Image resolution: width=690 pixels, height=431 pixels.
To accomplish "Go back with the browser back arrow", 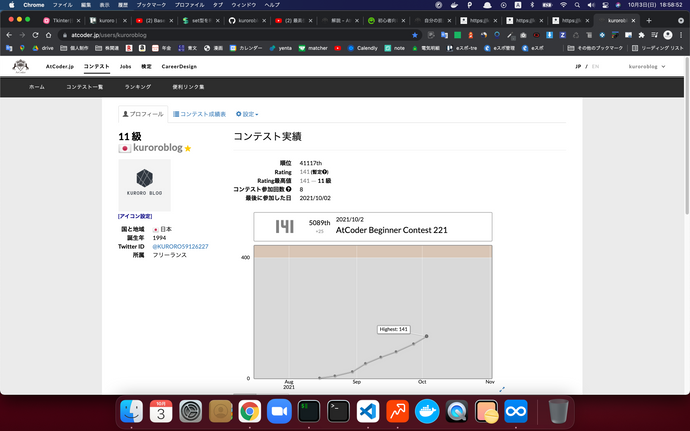I will (9, 35).
